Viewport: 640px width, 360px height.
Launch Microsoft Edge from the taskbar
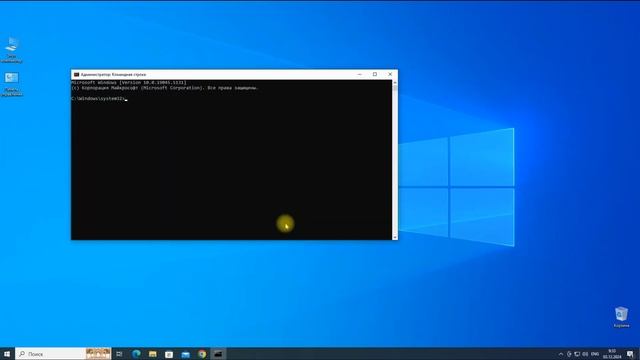(x=136, y=354)
